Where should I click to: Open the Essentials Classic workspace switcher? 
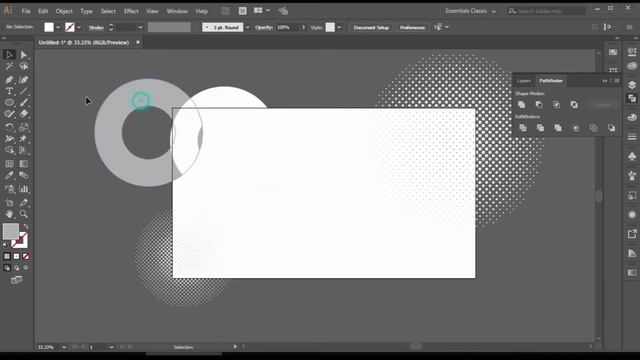(470, 11)
